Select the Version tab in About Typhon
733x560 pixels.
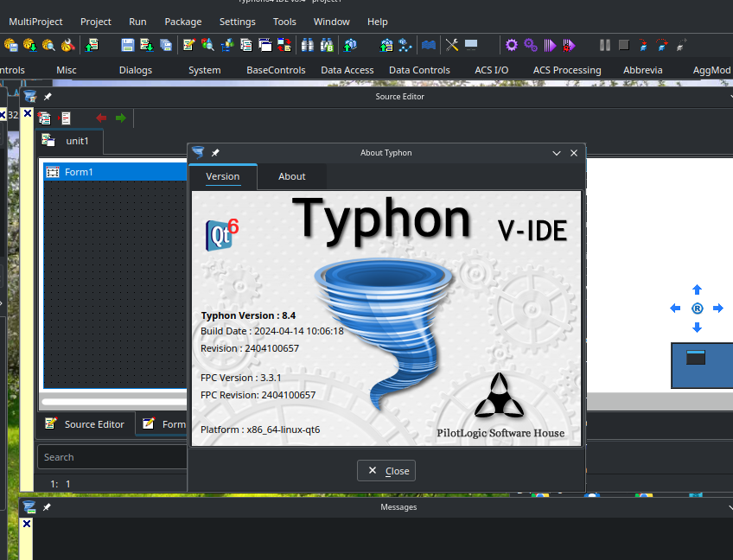[x=222, y=176]
